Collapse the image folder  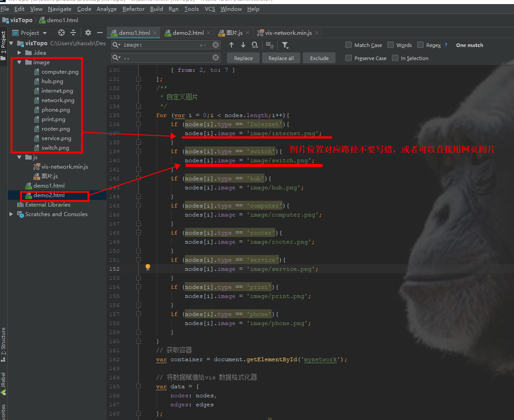click(19, 62)
